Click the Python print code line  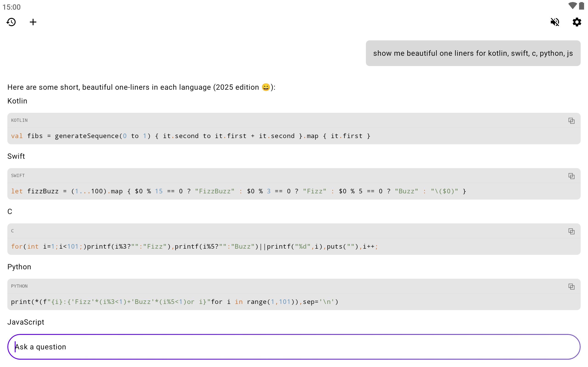point(175,302)
